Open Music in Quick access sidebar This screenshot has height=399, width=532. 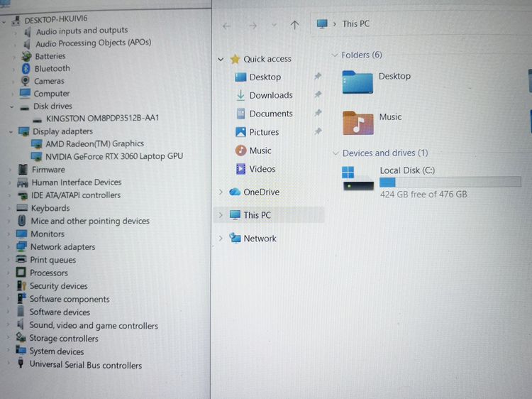260,151
